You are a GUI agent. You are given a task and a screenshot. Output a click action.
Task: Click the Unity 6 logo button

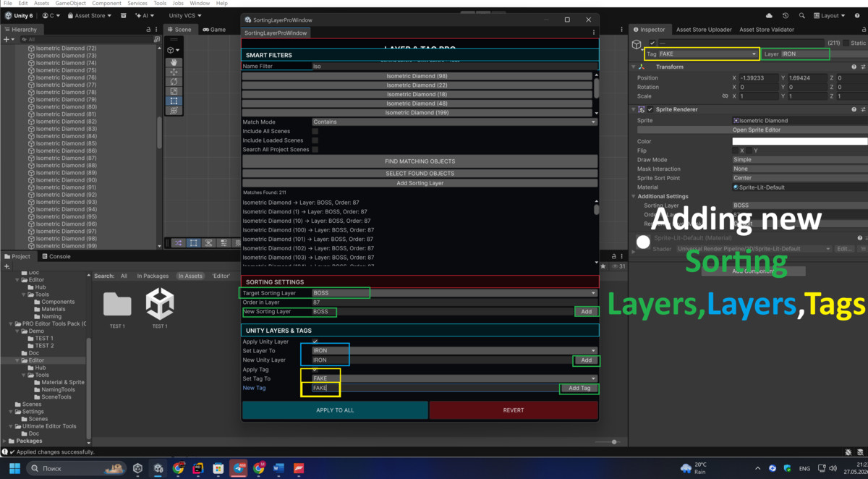coord(19,15)
